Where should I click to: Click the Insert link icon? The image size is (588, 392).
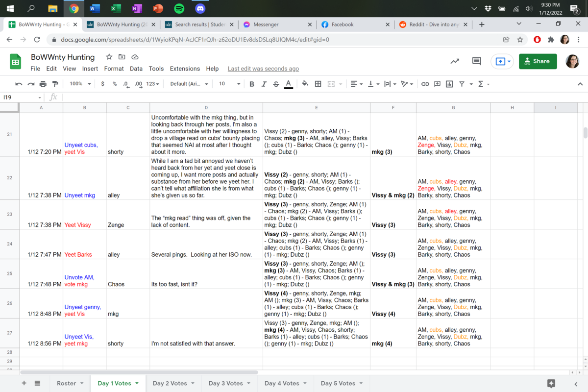click(x=425, y=84)
